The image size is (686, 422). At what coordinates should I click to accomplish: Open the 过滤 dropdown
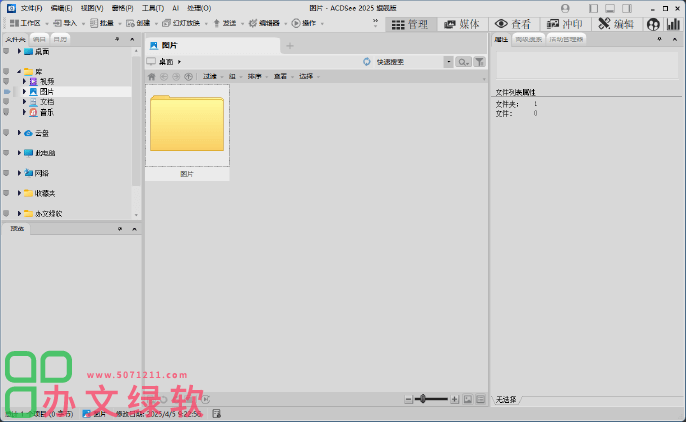click(x=213, y=77)
